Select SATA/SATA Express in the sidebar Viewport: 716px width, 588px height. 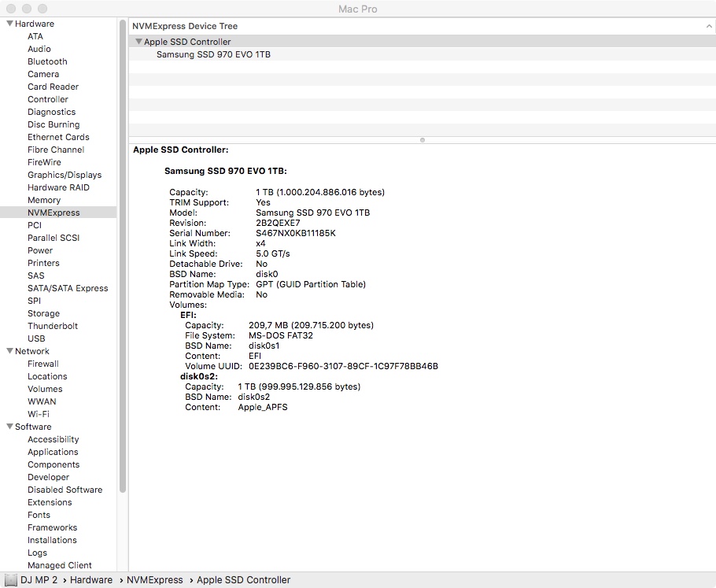[x=68, y=288]
